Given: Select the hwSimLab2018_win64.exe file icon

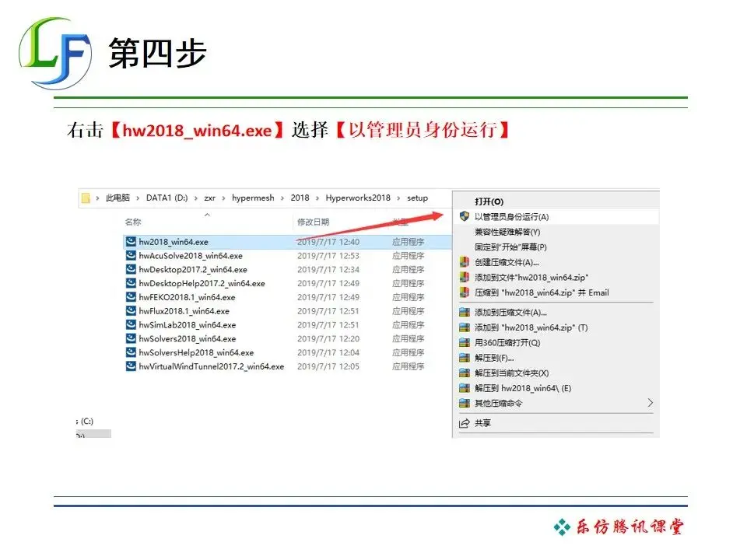Looking at the screenshot, I should tap(131, 325).
